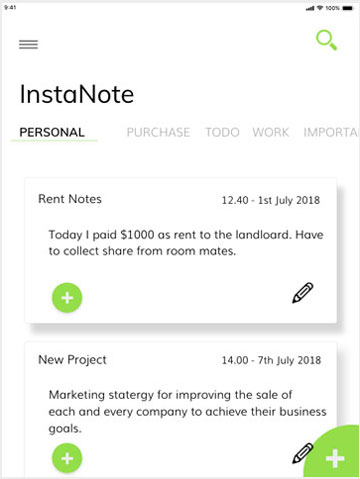360x479 pixels.
Task: Select the Rent Notes body text
Action: (x=186, y=243)
